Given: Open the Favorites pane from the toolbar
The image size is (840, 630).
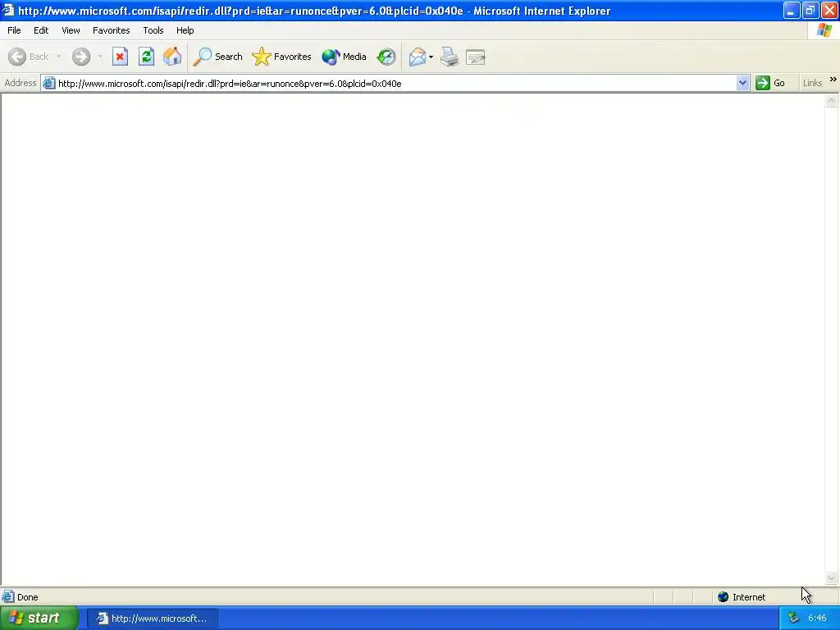Looking at the screenshot, I should (x=281, y=57).
